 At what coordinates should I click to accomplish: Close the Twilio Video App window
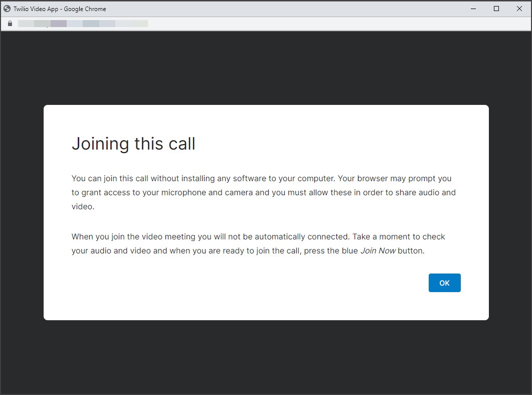519,9
